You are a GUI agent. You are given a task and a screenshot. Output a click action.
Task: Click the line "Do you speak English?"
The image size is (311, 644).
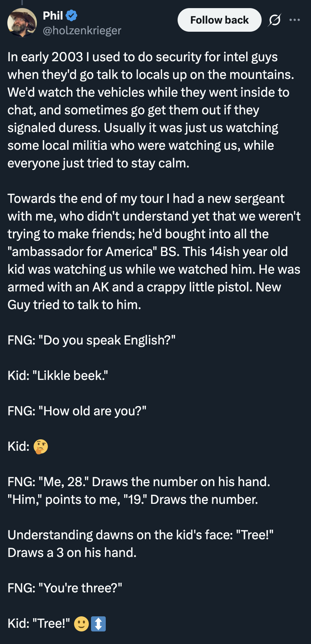(x=91, y=340)
